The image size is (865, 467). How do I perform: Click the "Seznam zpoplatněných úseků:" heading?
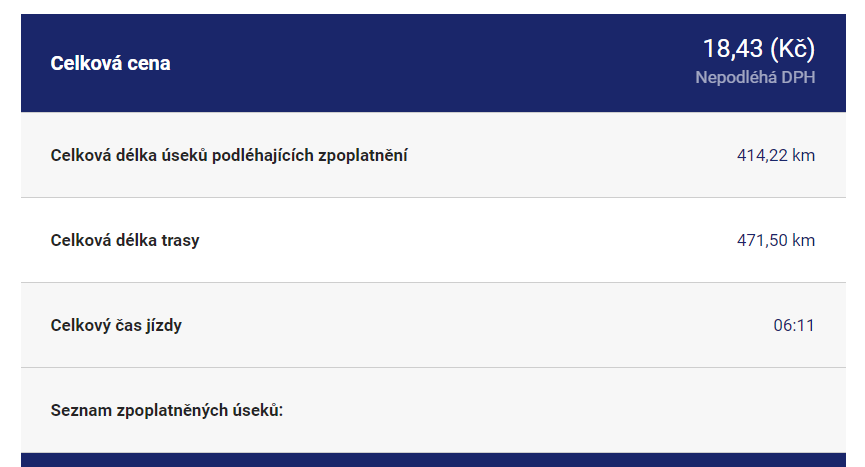tap(167, 410)
